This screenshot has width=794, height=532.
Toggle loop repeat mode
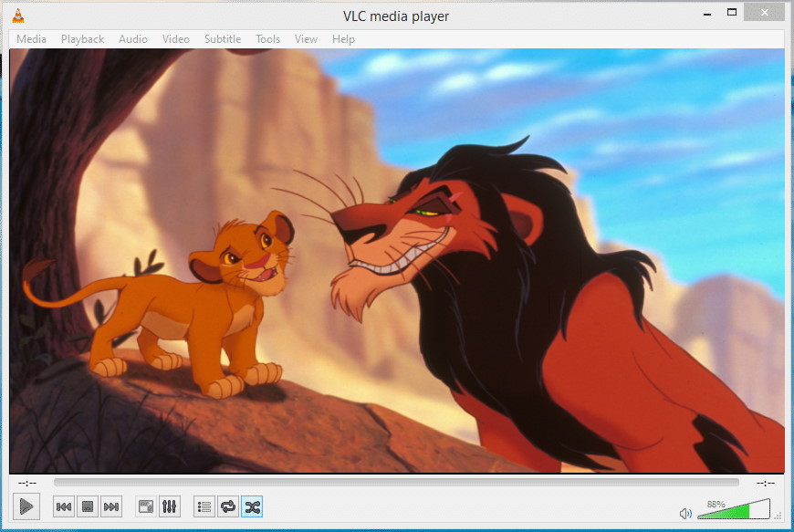(x=228, y=506)
